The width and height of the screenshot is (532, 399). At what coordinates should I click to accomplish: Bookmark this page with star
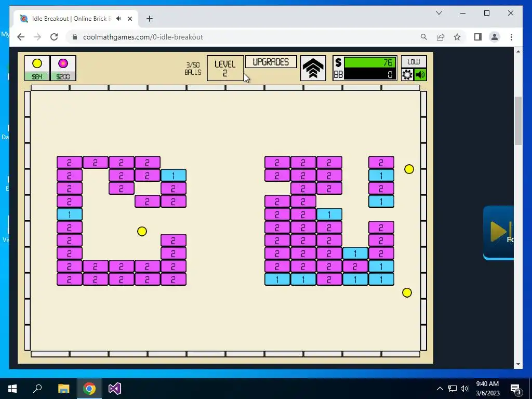click(457, 37)
